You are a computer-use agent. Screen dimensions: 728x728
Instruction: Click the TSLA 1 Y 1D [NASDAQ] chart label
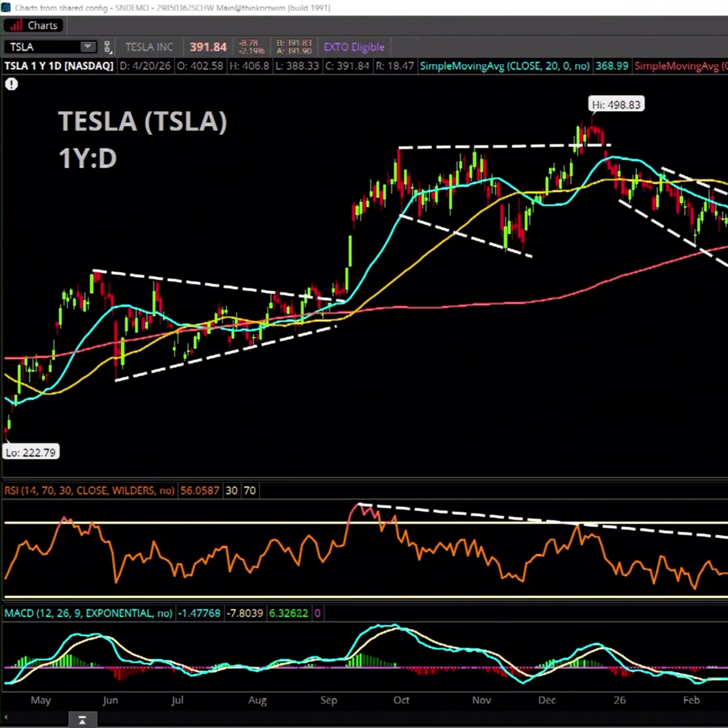(59, 66)
